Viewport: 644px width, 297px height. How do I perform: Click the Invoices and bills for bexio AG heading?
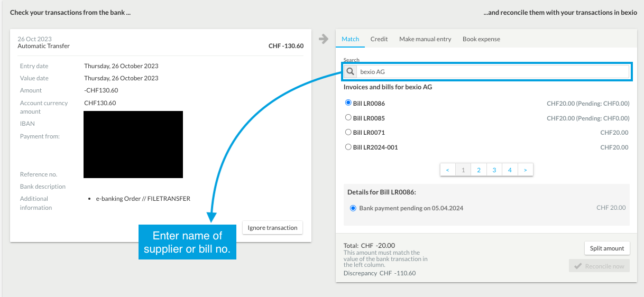[388, 87]
